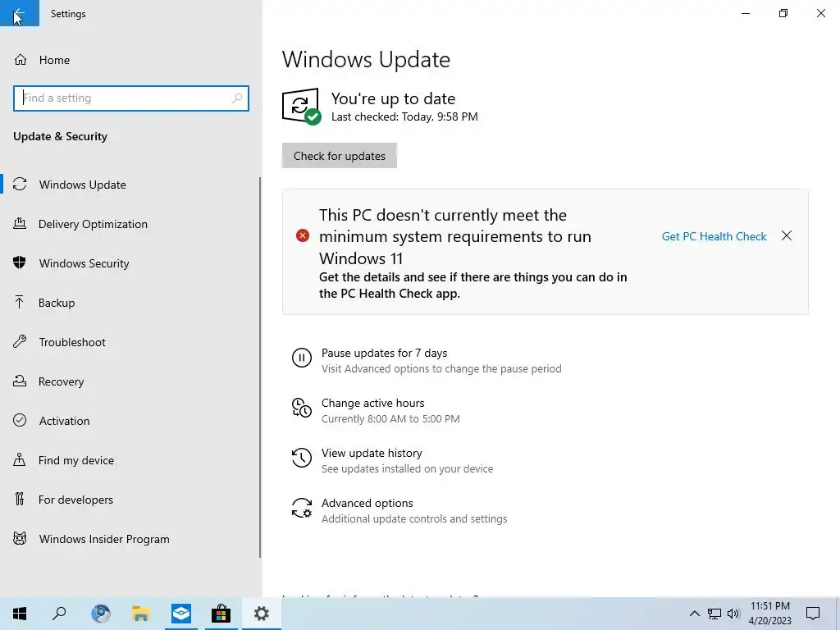The height and width of the screenshot is (630, 840).
Task: Open File Explorer from the taskbar
Action: 141,614
